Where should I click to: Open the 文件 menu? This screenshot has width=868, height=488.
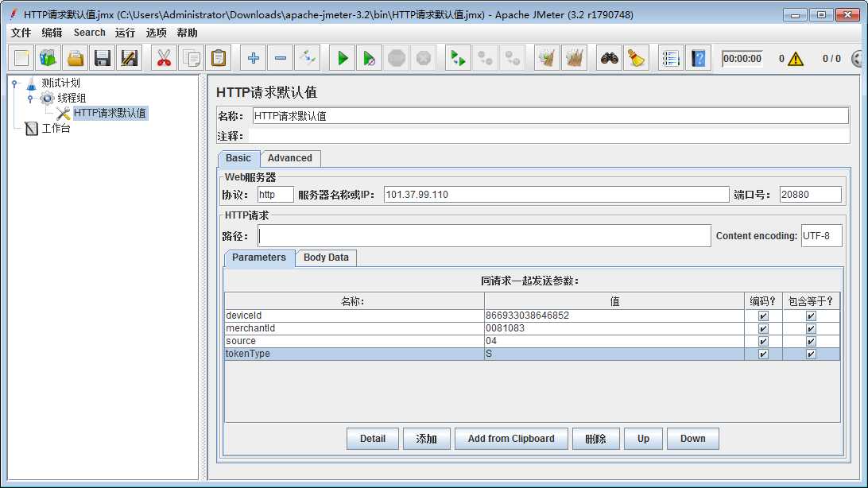(x=21, y=33)
